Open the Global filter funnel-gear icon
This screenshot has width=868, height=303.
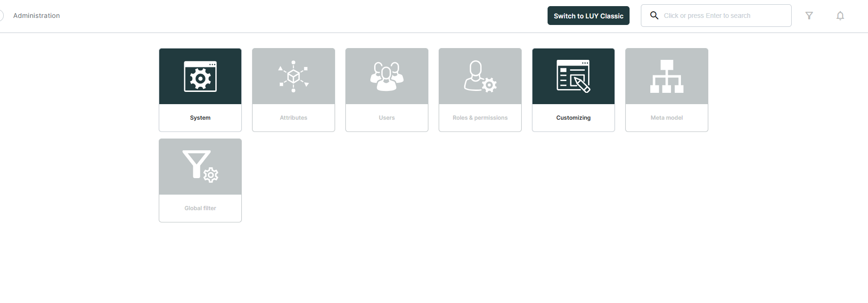coord(200,167)
